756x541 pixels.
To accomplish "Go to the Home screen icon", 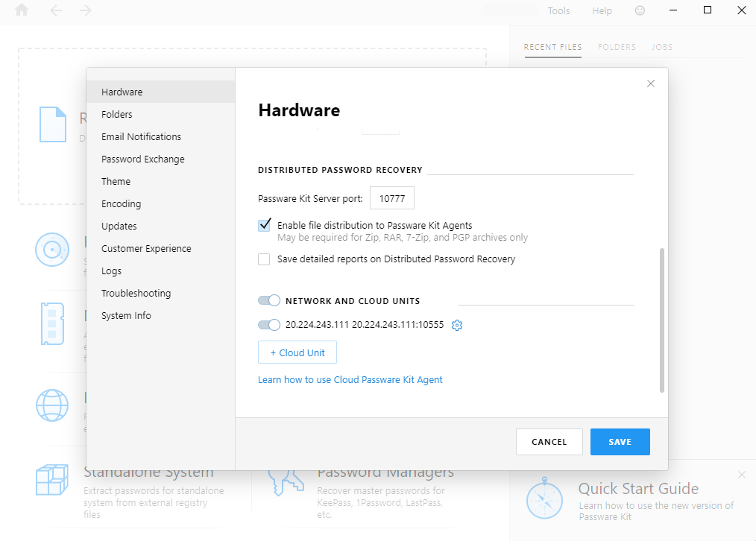I will (22, 10).
